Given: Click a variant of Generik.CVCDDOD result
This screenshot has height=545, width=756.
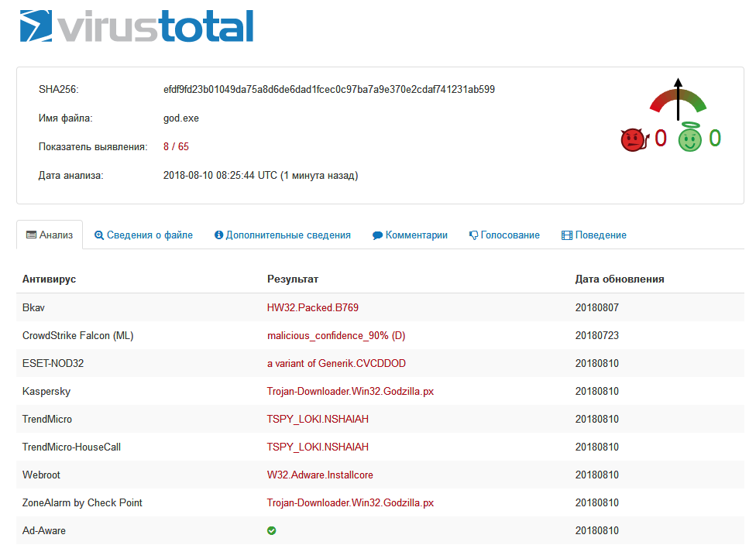Looking at the screenshot, I should point(336,363).
